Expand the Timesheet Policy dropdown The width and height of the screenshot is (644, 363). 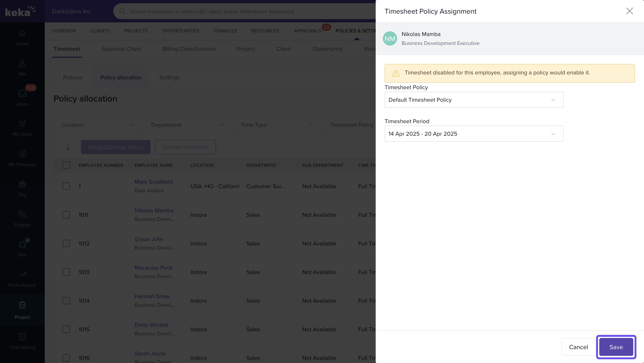[474, 100]
